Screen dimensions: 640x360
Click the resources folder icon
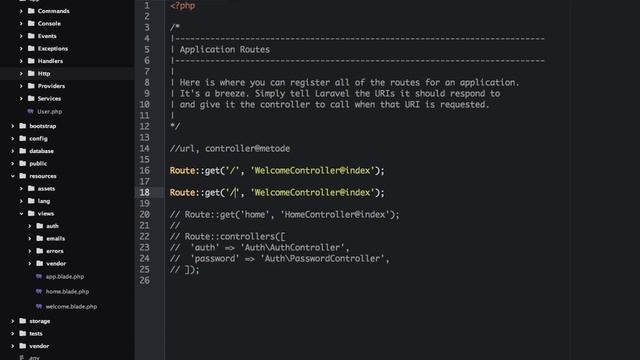click(23, 176)
